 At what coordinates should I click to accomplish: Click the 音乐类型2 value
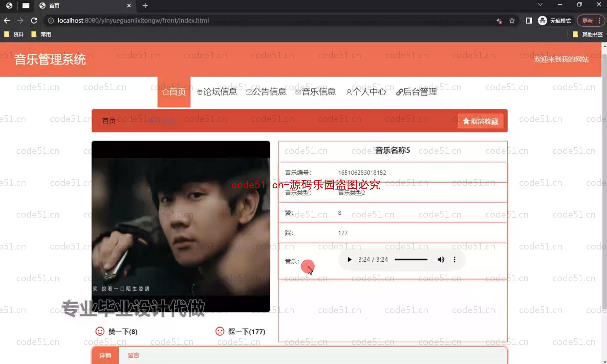(x=352, y=193)
